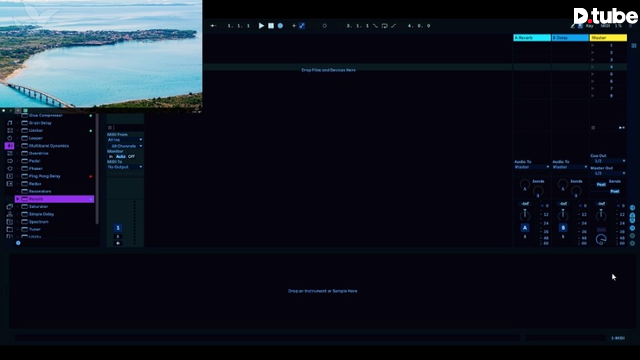The height and width of the screenshot is (360, 640).
Task: Toggle the Punch-In switch
Action: [x=376, y=26]
